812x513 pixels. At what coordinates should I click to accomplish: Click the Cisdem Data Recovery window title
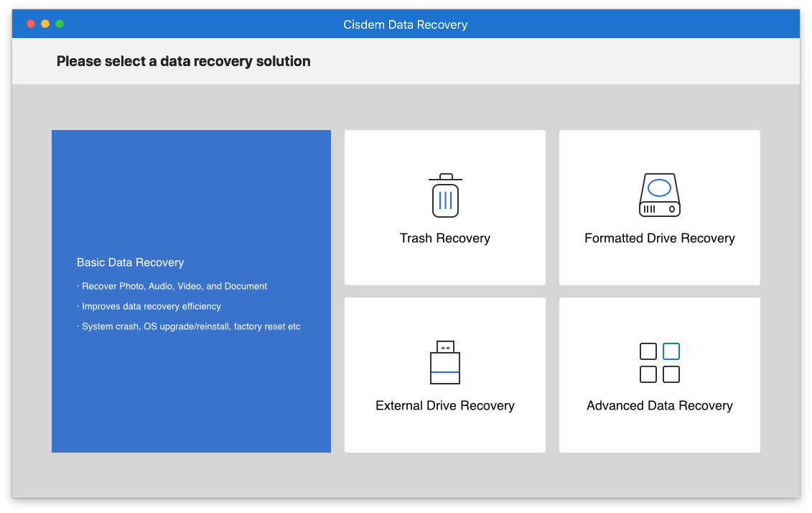(406, 24)
